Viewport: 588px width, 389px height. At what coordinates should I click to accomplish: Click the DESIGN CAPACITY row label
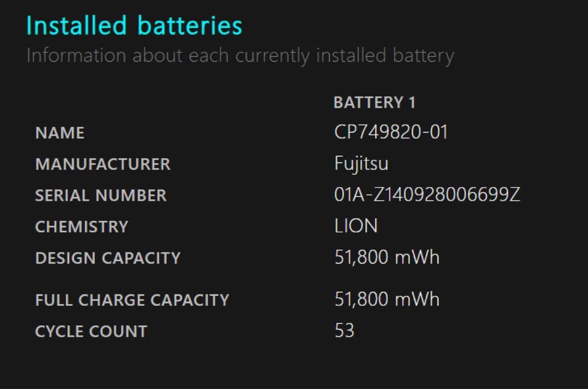pos(107,258)
